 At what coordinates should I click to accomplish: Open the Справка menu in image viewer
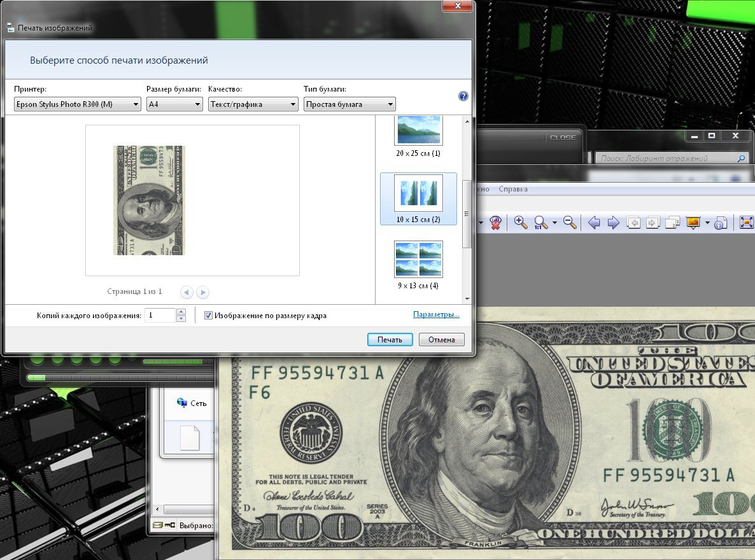[x=513, y=189]
